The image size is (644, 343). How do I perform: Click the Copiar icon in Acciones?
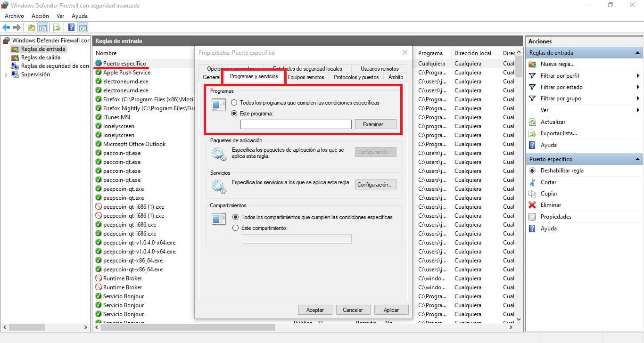(x=532, y=194)
